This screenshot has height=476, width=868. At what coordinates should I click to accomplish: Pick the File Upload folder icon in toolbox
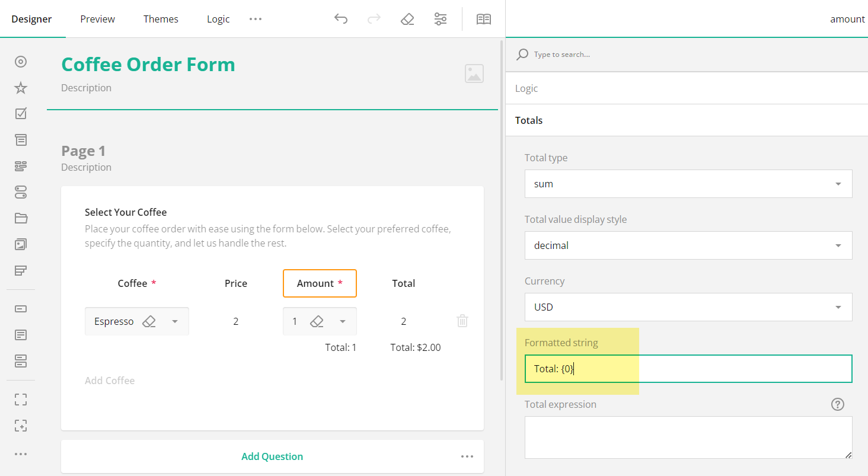pos(20,218)
